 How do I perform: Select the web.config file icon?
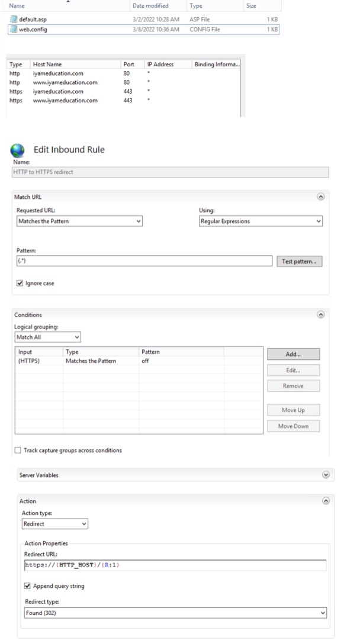pos(14,29)
